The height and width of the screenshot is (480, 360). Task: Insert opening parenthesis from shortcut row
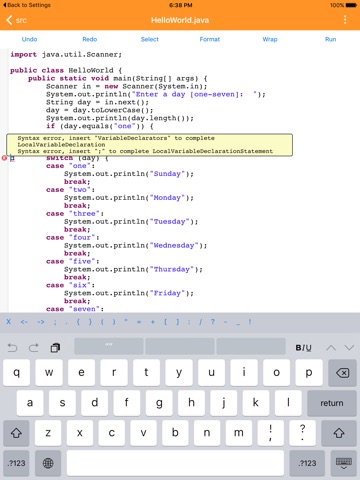[x=102, y=322]
